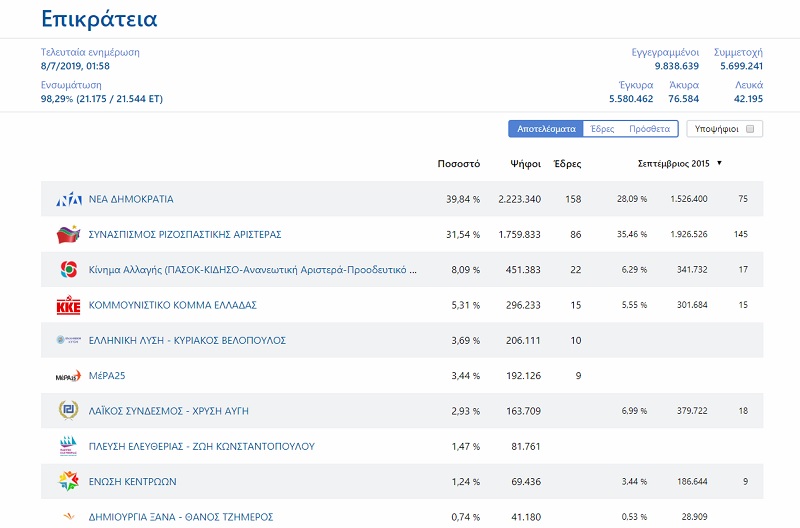Switch to the Πρόσθετα tab
The height and width of the screenshot is (528, 800).
point(649,129)
